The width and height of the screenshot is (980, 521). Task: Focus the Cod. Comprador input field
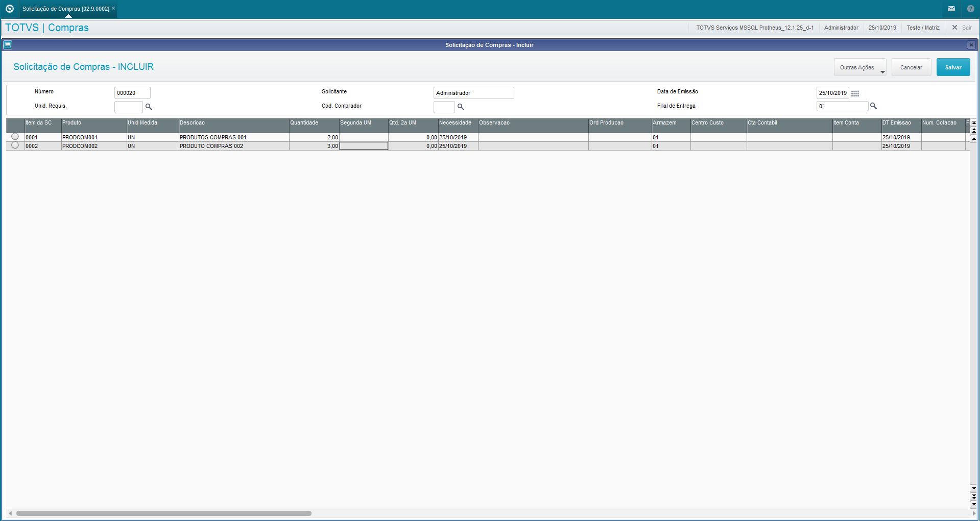(x=444, y=107)
